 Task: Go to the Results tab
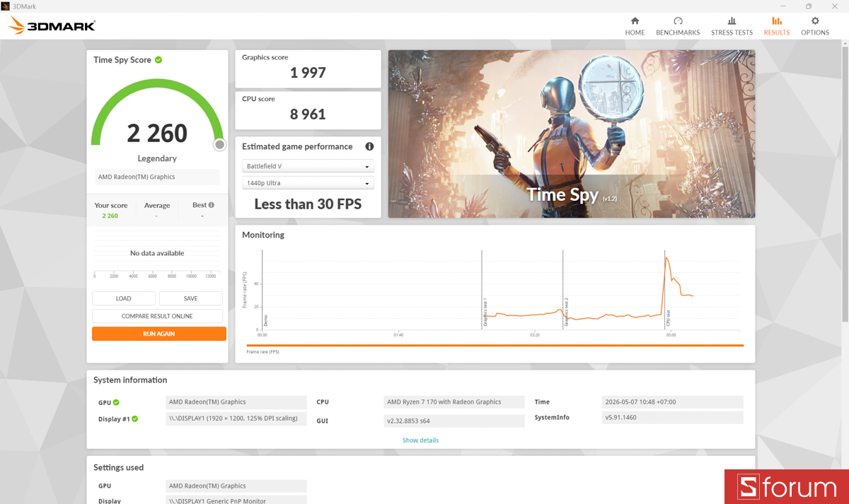pos(777,26)
